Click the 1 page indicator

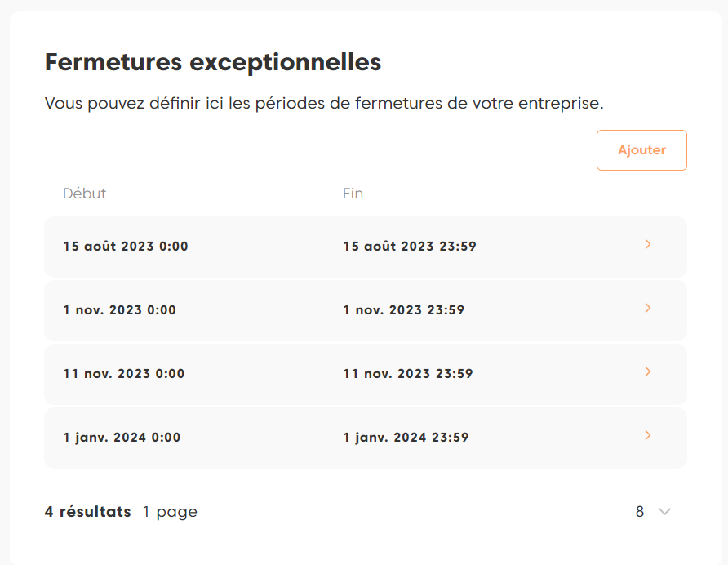pos(170,512)
